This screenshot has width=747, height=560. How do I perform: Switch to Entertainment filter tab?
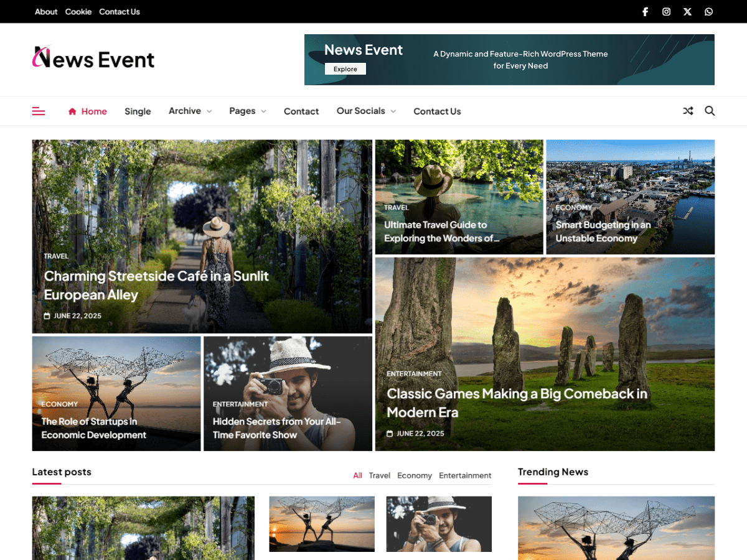click(465, 475)
